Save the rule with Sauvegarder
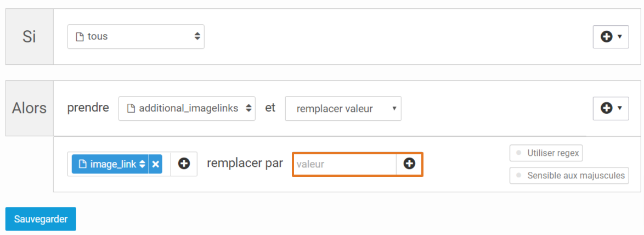644x235 pixels. point(41,219)
